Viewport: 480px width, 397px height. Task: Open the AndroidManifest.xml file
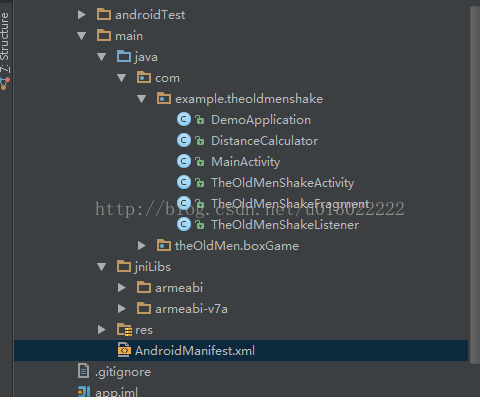point(195,351)
